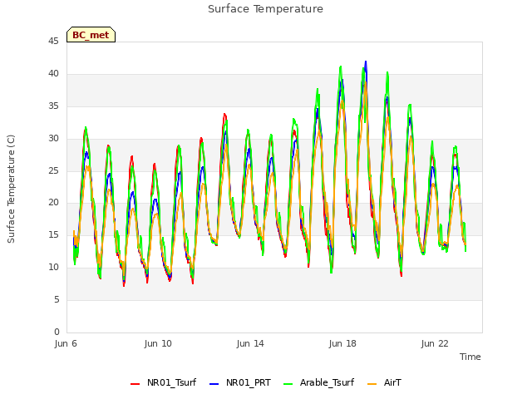Viewport: 532px width, 399px height.
Task: Click the 40 y-axis tick label
Action: (x=53, y=74)
